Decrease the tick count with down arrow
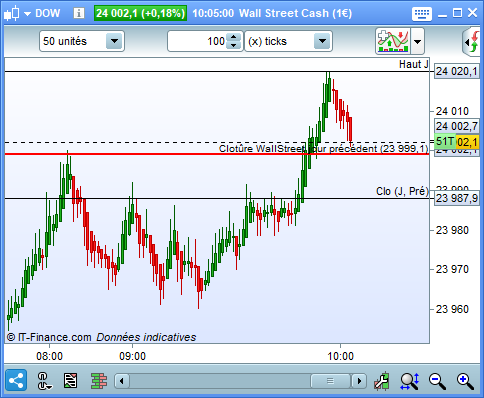Screen dimensions: 484x398 (234, 46)
